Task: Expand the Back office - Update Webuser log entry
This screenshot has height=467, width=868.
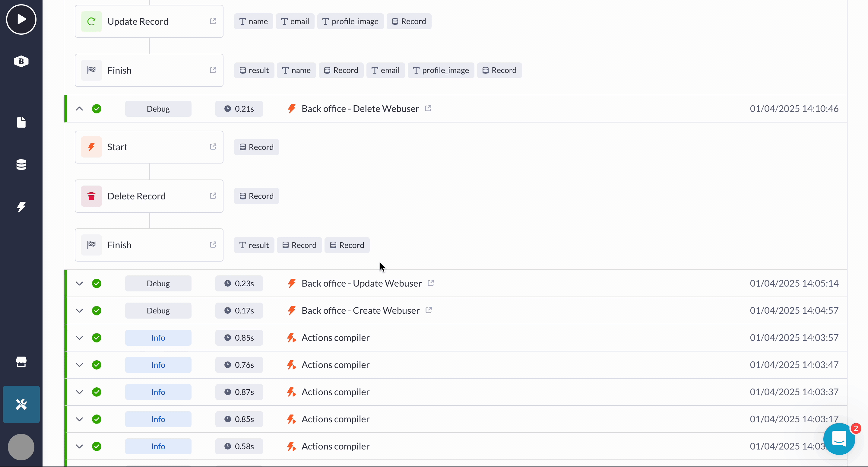Action: (x=79, y=283)
